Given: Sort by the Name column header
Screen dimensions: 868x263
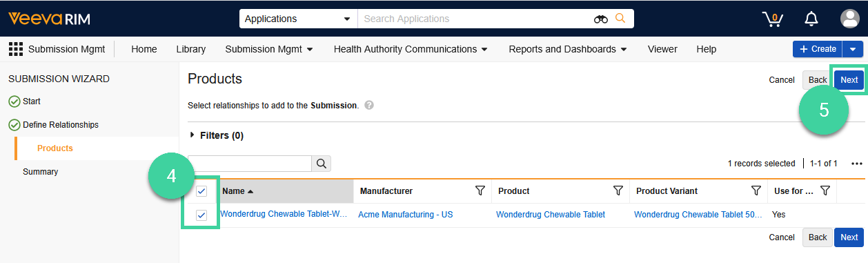Looking at the screenshot, I should point(286,191).
